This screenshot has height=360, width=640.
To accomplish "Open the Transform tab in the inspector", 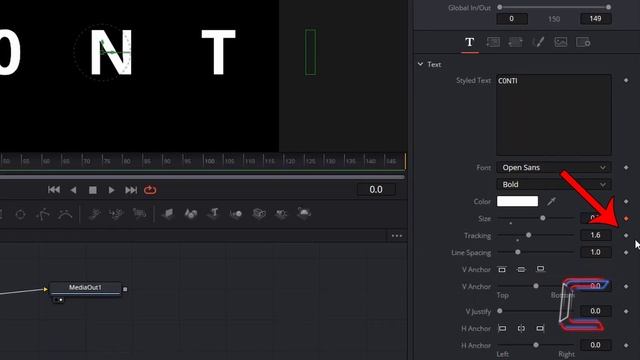I will 515,42.
